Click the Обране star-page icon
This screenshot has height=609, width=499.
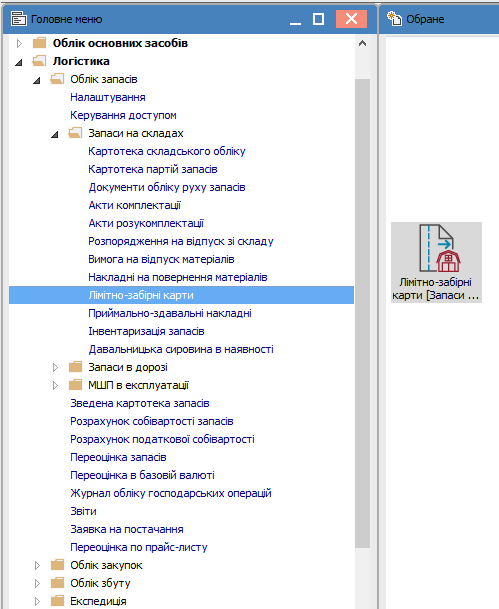(x=394, y=18)
